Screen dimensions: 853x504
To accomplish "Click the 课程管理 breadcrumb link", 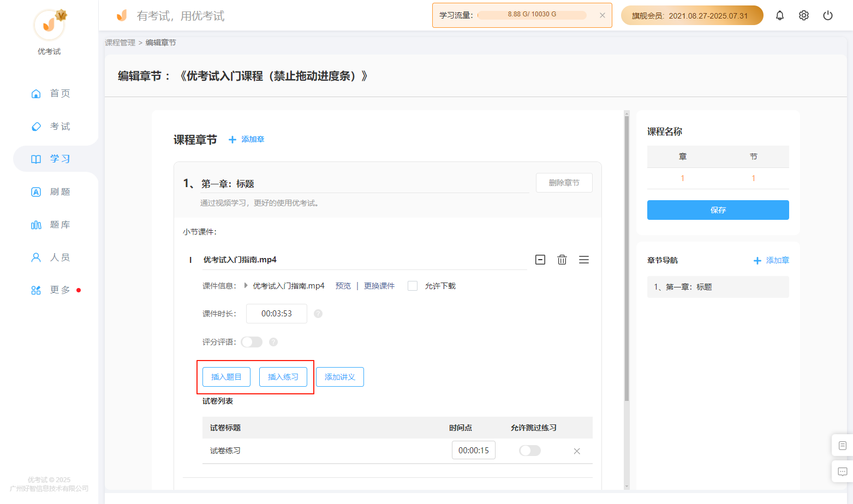I will 120,43.
